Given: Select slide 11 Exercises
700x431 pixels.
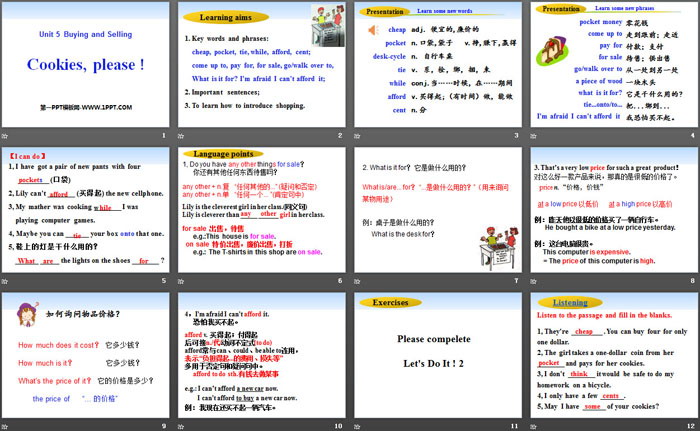Looking at the screenshot, I should tap(438, 355).
